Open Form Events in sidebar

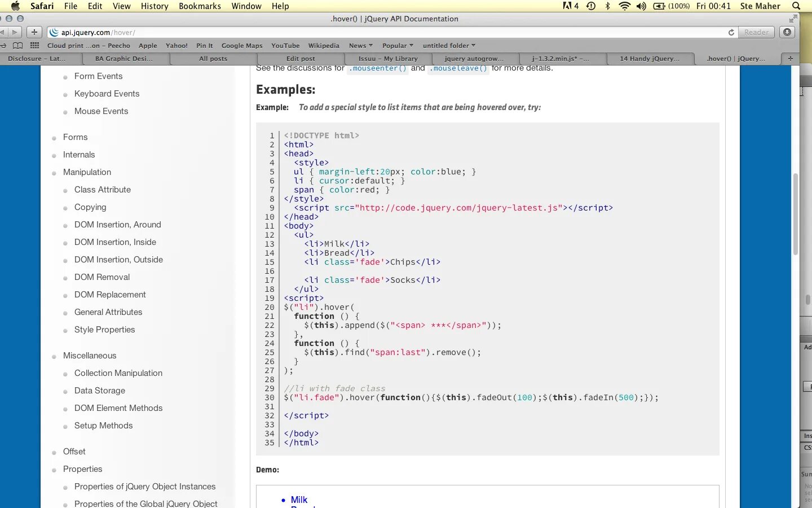pos(98,76)
